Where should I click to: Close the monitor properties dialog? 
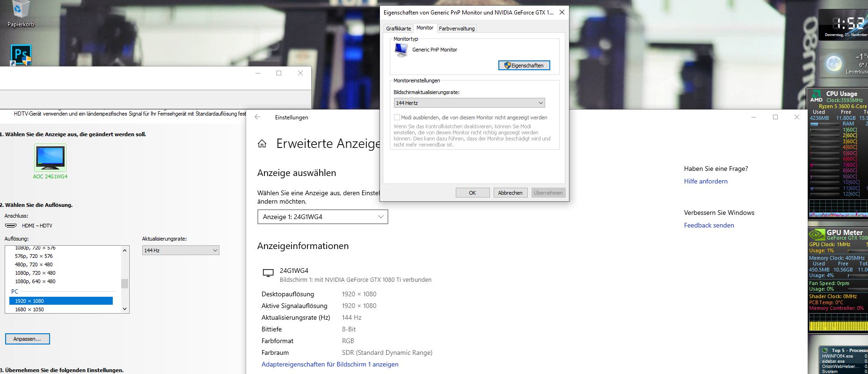(562, 13)
